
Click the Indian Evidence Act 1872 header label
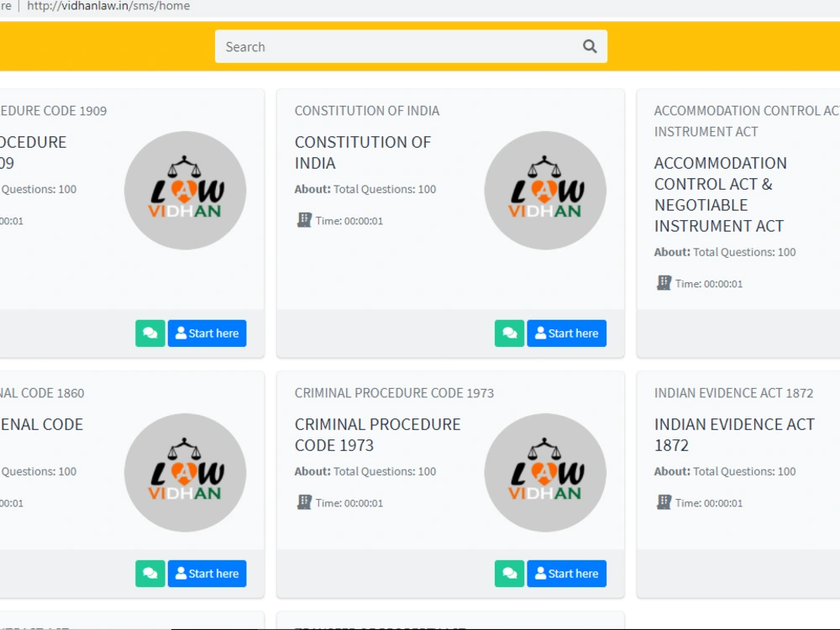[x=733, y=392]
